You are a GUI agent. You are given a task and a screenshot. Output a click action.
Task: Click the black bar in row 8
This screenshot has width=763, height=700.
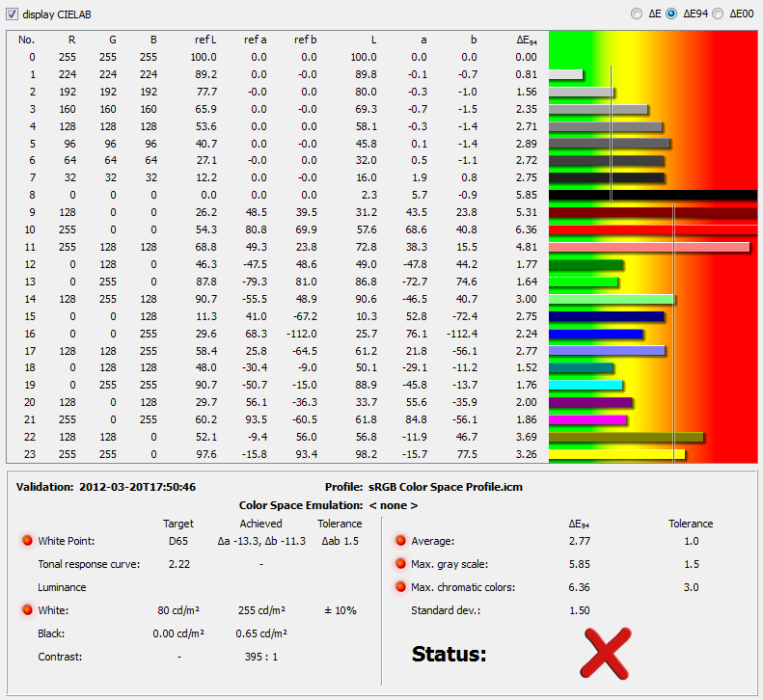pyautogui.click(x=652, y=195)
